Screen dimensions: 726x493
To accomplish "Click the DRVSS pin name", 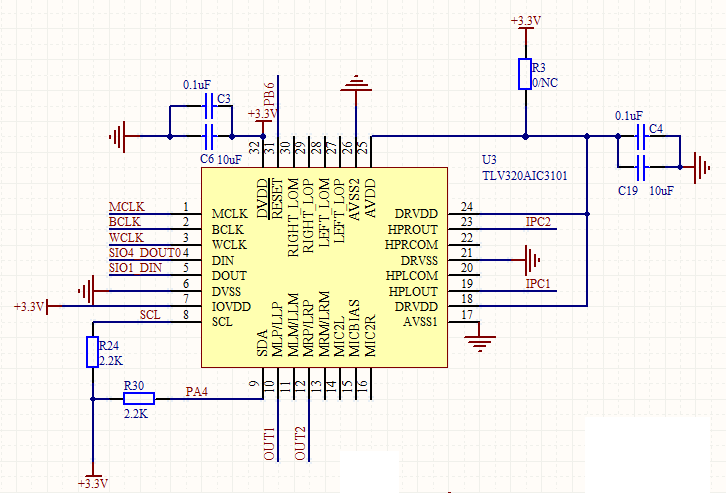I will pos(419,261).
